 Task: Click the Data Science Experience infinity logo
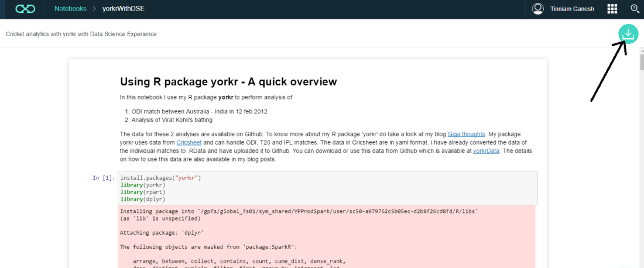tap(25, 9)
